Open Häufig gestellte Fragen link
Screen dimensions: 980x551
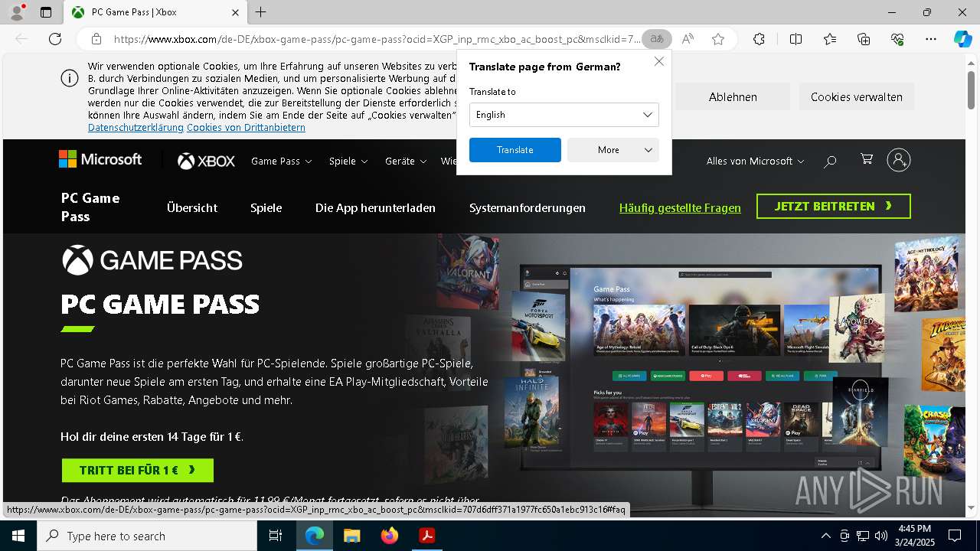(680, 208)
